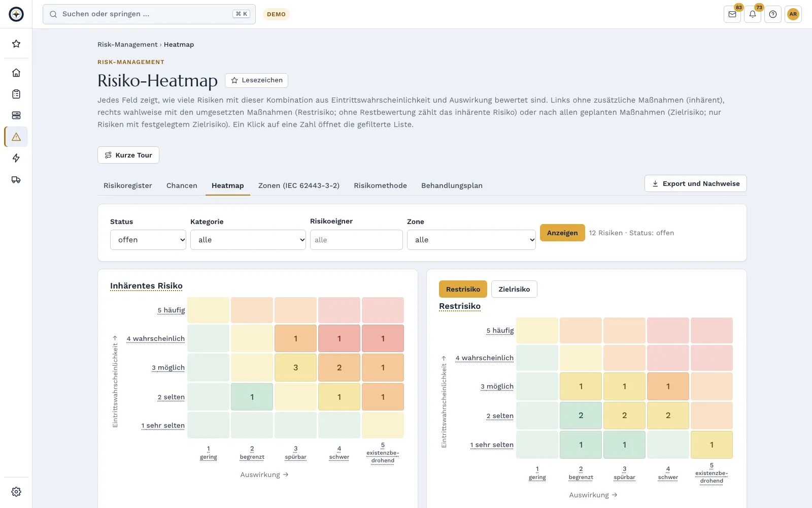Open the Zonen (IEC 62443-3-2) tab

[x=299, y=185]
